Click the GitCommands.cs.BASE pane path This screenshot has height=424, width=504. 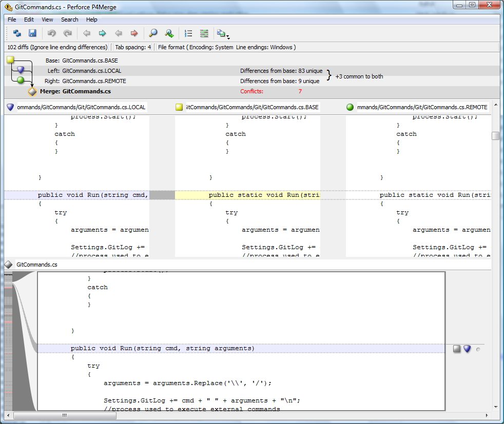pos(253,107)
